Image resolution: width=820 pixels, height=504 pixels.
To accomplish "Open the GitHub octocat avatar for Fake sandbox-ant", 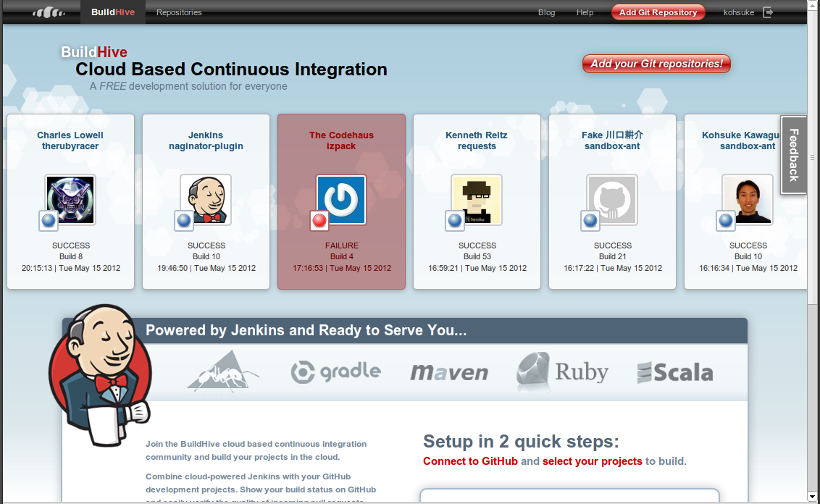I will point(612,200).
